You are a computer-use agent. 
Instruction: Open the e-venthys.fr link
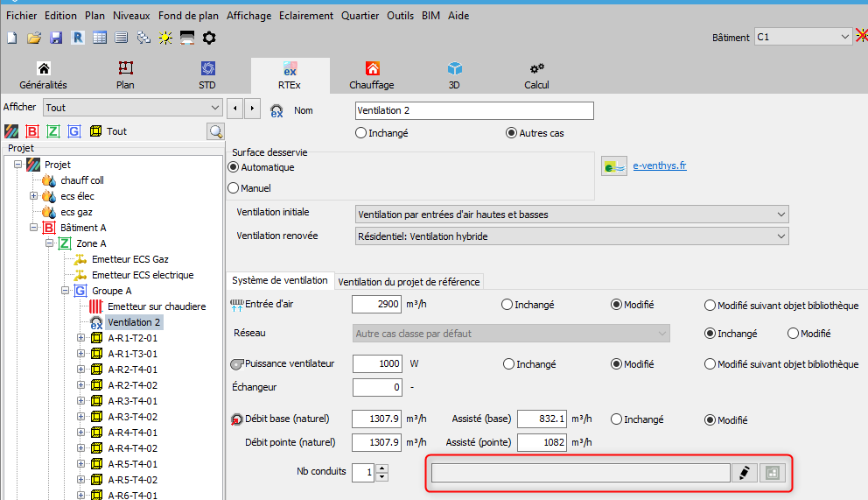tap(659, 165)
